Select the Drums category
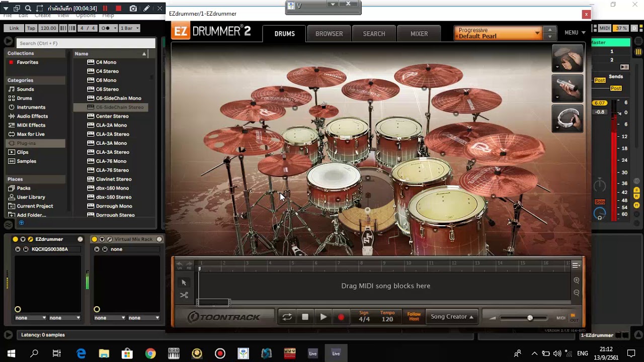 (24, 99)
